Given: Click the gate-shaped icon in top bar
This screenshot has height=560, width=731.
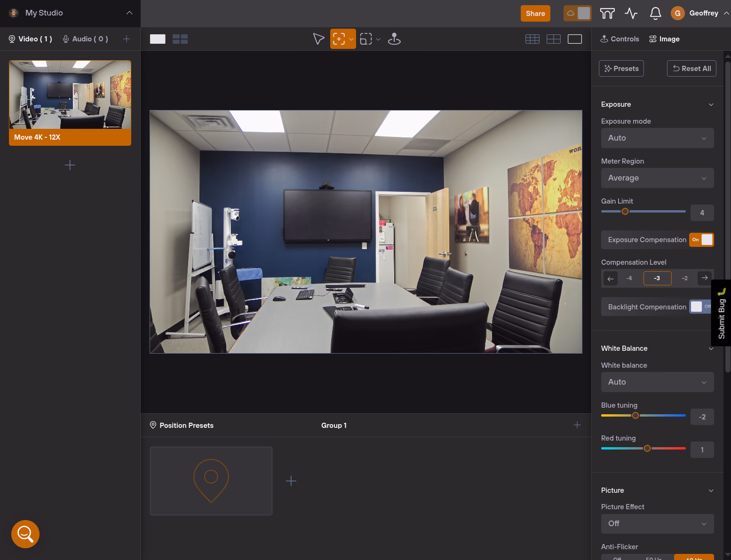Looking at the screenshot, I should [607, 13].
